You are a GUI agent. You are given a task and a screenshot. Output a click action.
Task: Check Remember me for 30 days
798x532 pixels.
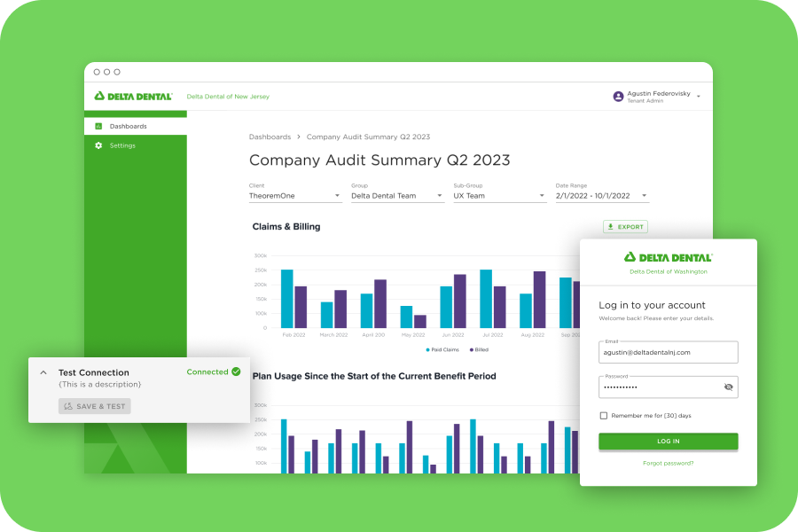click(x=604, y=415)
